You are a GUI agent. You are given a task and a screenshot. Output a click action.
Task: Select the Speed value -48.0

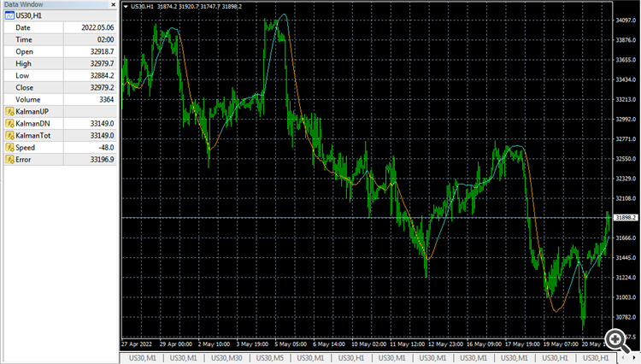click(106, 148)
